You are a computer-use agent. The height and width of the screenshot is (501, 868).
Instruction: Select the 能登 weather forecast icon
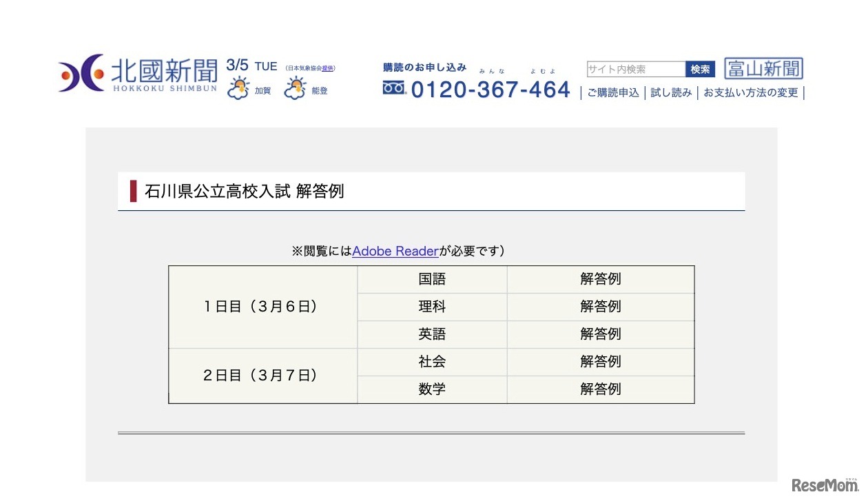pyautogui.click(x=295, y=85)
